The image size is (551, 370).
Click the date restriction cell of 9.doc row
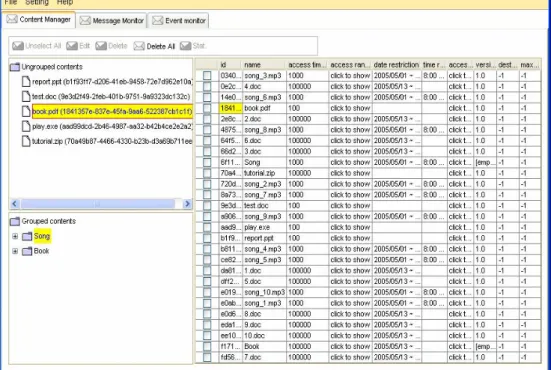coord(397,325)
